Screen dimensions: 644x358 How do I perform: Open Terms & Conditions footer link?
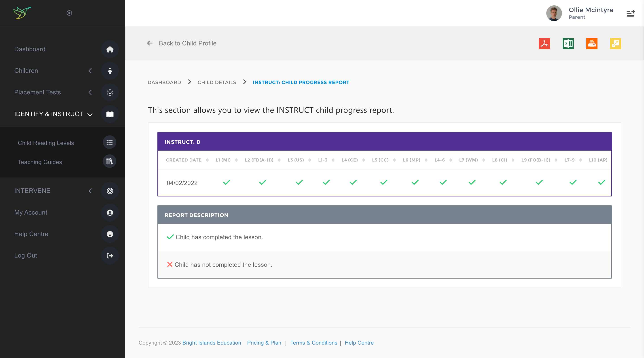click(x=314, y=343)
